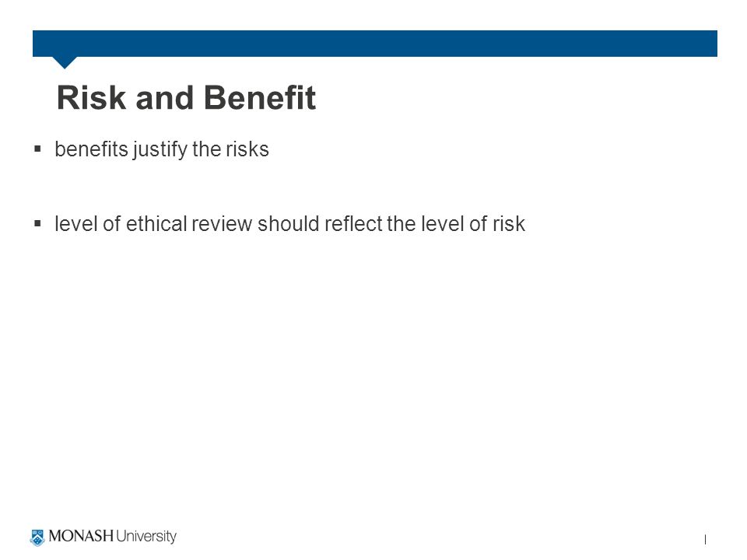Click the wide blue header banner
The height and width of the screenshot is (560, 747).
pyautogui.click(x=374, y=44)
